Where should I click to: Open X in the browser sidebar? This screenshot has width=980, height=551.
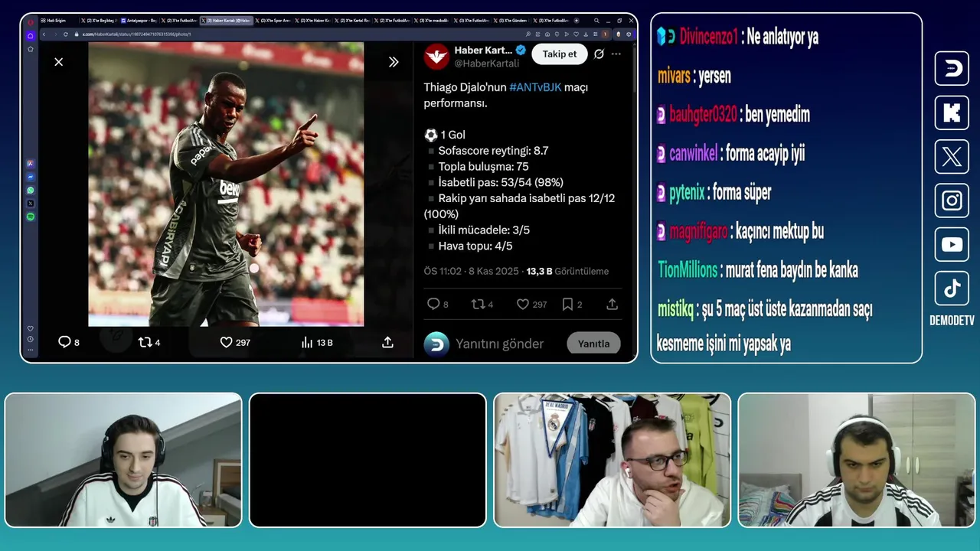click(31, 204)
